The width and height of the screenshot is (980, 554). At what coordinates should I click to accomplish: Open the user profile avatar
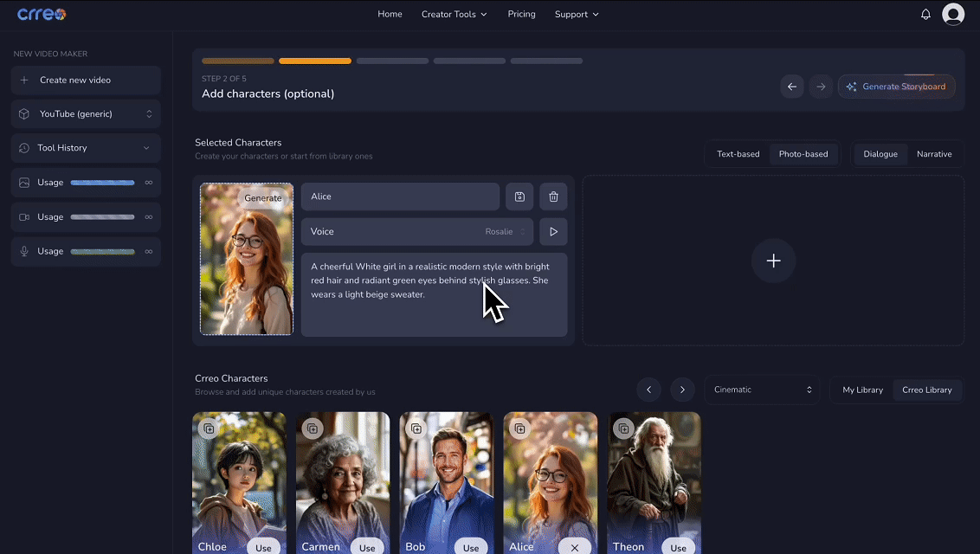tap(953, 15)
